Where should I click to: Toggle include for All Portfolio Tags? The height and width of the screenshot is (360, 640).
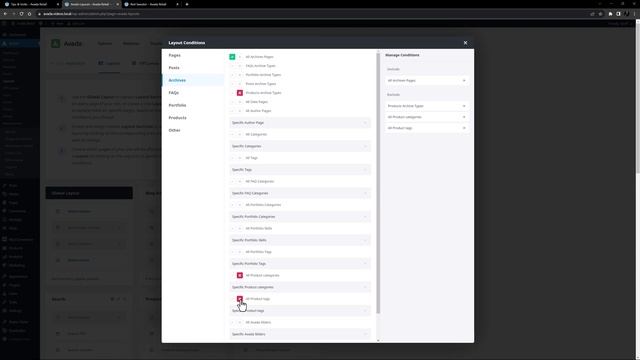pyautogui.click(x=232, y=252)
